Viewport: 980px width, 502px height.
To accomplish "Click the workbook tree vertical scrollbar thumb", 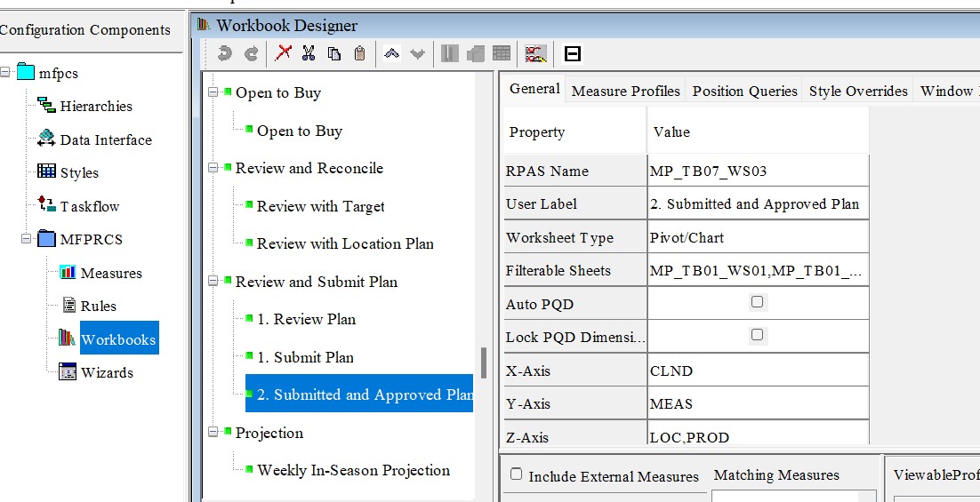I will (x=483, y=363).
